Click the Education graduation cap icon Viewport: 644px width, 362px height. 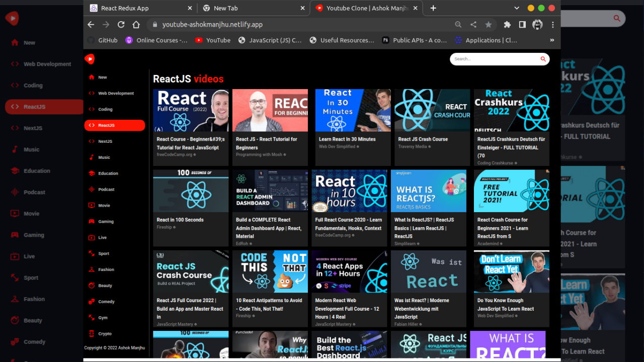[x=92, y=173]
